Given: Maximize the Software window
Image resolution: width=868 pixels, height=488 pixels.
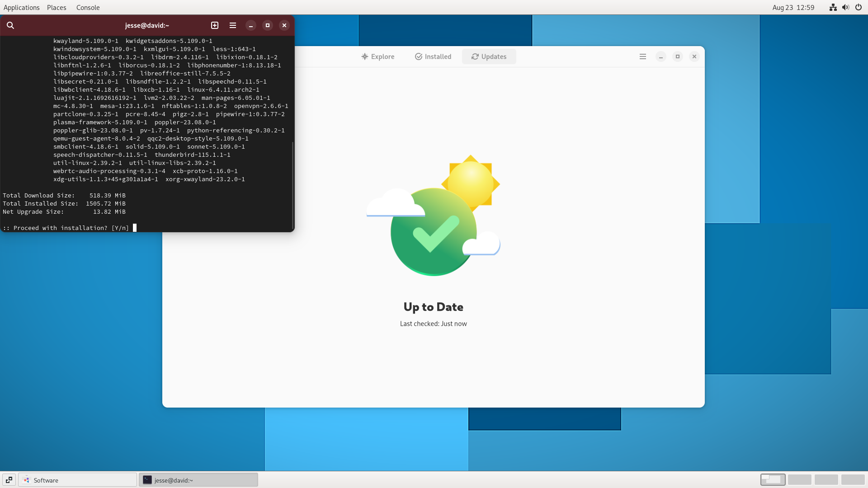Looking at the screenshot, I should tap(678, 56).
